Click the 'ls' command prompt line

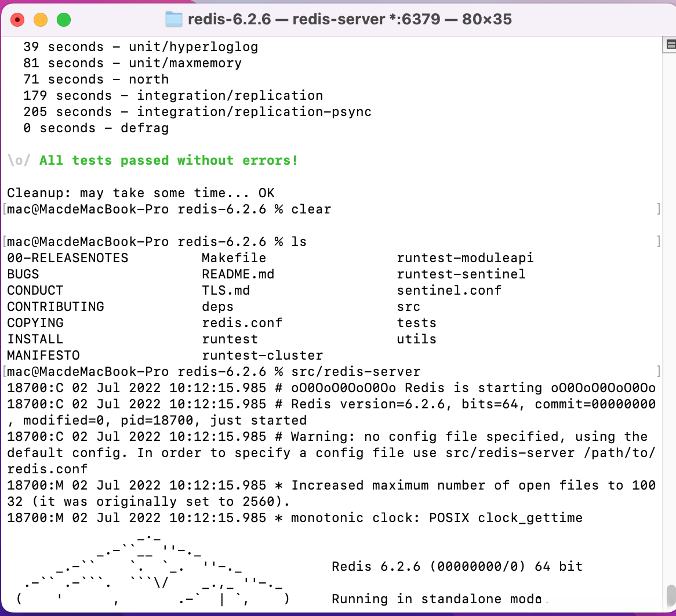(157, 241)
